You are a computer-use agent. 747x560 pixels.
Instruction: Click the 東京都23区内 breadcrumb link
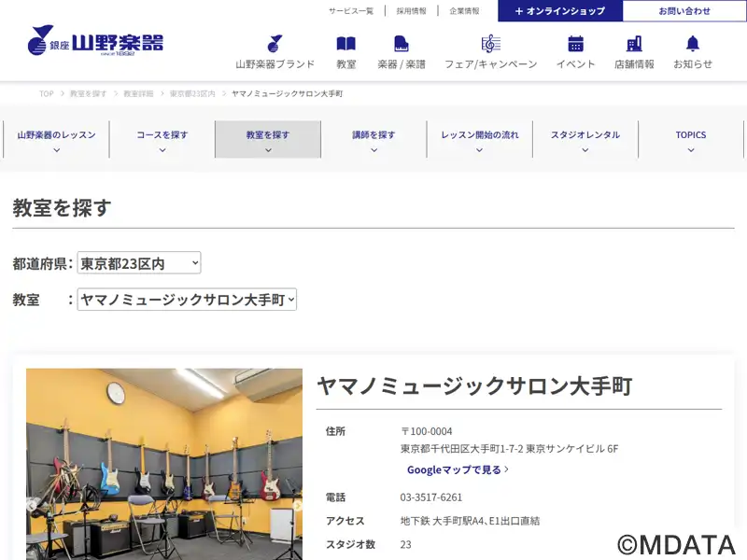click(x=192, y=94)
